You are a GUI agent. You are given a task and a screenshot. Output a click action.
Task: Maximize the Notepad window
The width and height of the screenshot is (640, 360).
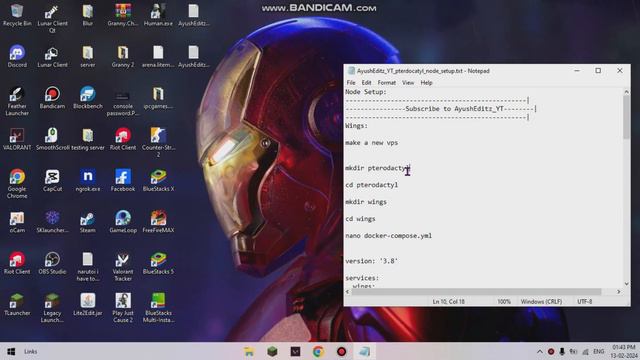tap(598, 71)
